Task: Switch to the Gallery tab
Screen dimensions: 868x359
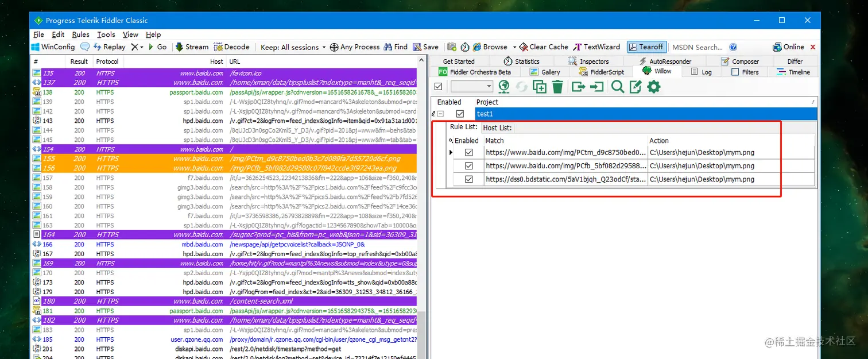Action: (545, 72)
